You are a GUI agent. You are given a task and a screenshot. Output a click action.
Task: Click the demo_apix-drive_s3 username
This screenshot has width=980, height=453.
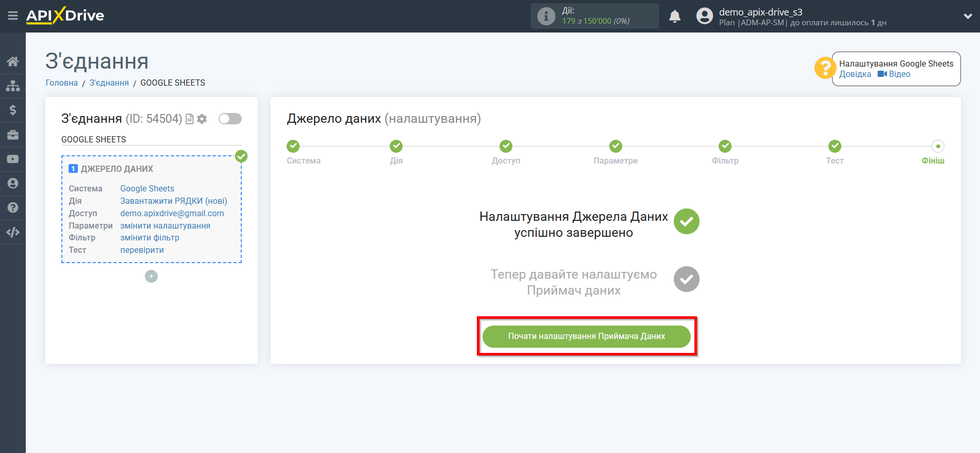761,12
